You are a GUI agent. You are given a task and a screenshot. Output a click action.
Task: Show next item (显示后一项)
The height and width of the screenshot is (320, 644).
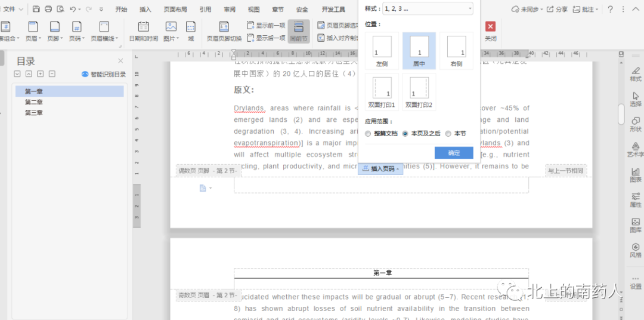[x=266, y=38]
